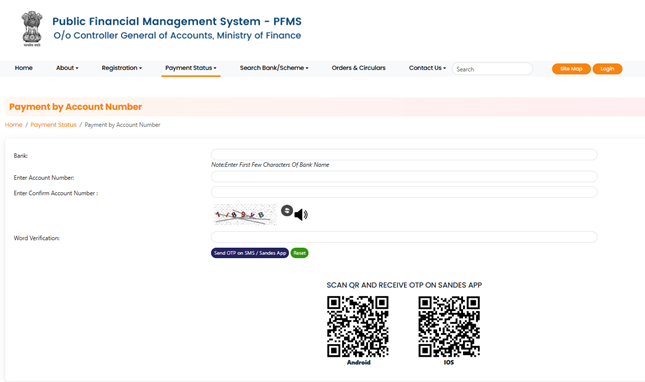Image resolution: width=645 pixels, height=382 pixels.
Task: Focus the site Search box
Action: pos(492,69)
